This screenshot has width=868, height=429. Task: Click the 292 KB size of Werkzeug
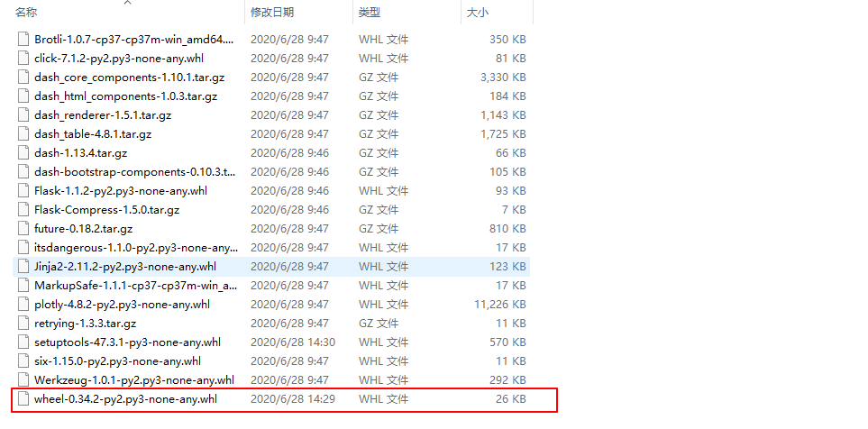(x=507, y=379)
